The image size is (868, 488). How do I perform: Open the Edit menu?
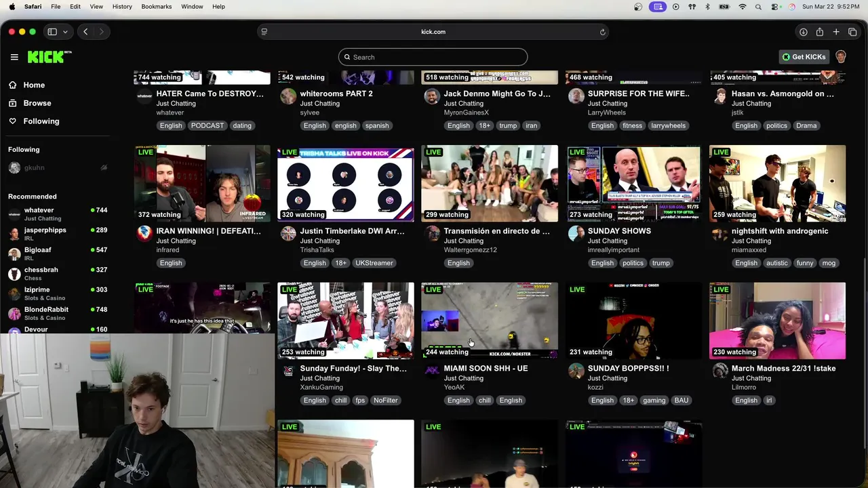(75, 7)
